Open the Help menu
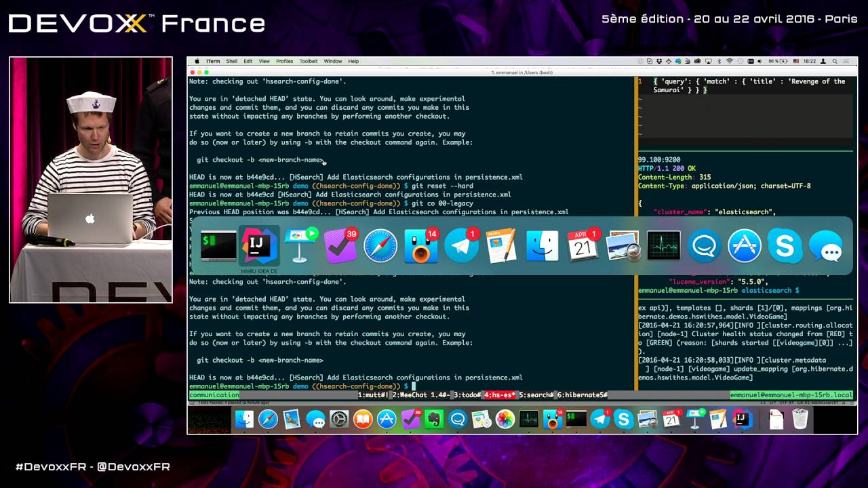868x488 pixels. [353, 61]
